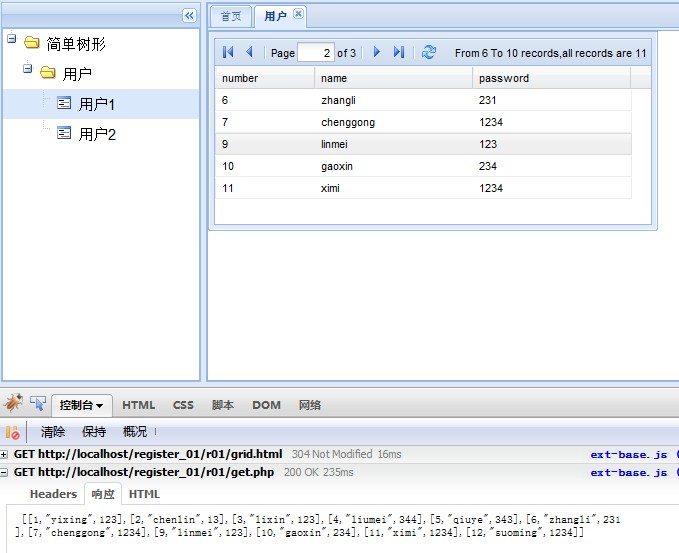Screen dimensions: 679x553
Task: Click the Firebug bug icon
Action: point(13,404)
